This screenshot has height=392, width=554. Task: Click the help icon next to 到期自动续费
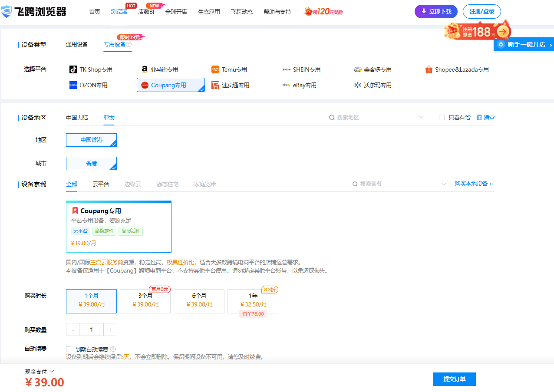click(113, 349)
